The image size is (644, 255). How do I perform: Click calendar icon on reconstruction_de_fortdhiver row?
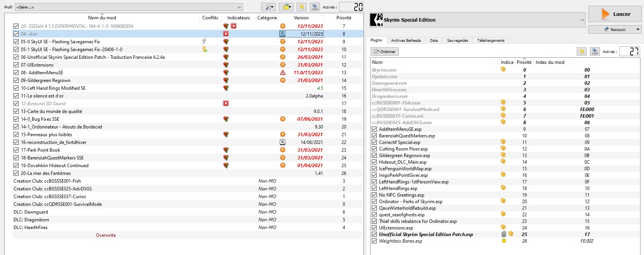coord(282,142)
